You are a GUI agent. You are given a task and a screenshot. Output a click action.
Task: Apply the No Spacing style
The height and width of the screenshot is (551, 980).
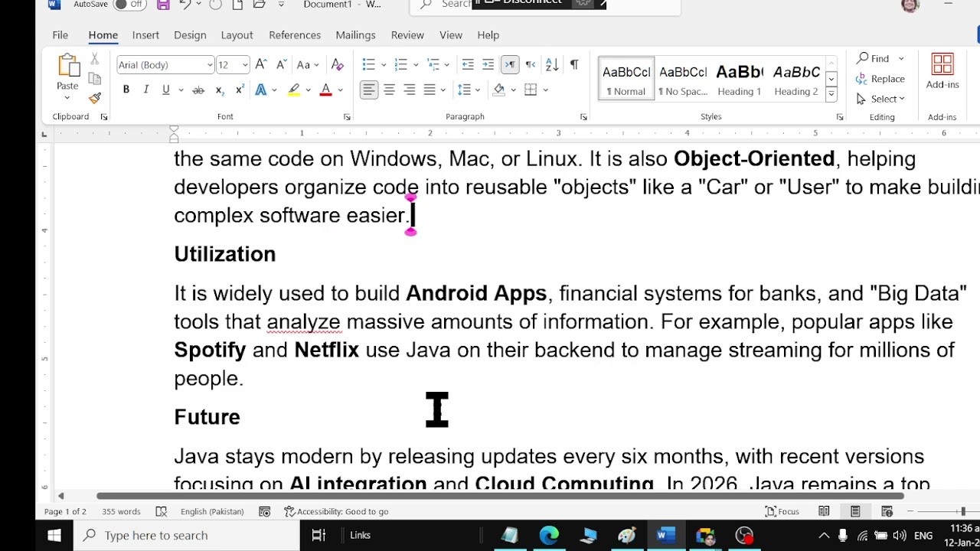click(x=683, y=79)
